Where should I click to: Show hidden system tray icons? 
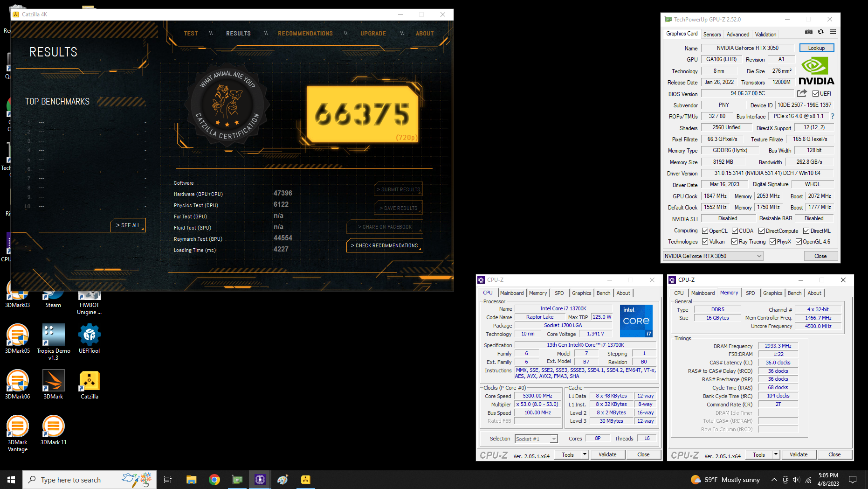(774, 480)
